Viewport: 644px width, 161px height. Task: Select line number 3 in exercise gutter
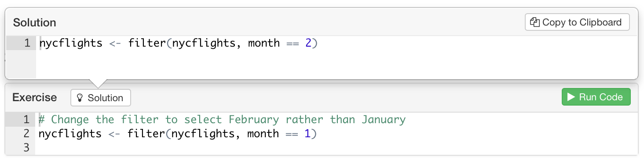(26, 147)
